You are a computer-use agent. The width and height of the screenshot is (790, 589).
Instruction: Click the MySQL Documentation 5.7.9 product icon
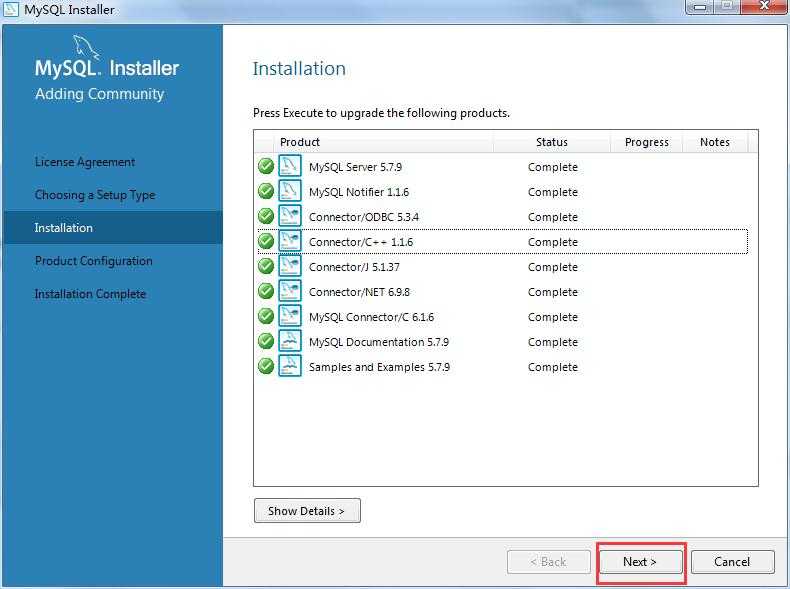(x=290, y=341)
